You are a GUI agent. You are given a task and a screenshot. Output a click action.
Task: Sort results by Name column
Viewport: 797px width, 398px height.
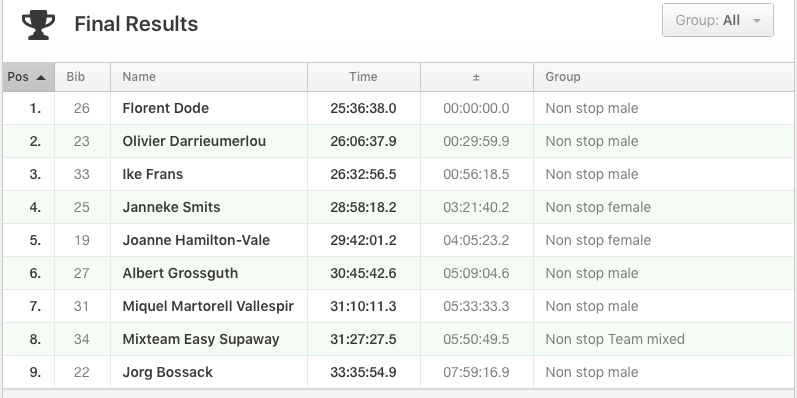coord(209,77)
